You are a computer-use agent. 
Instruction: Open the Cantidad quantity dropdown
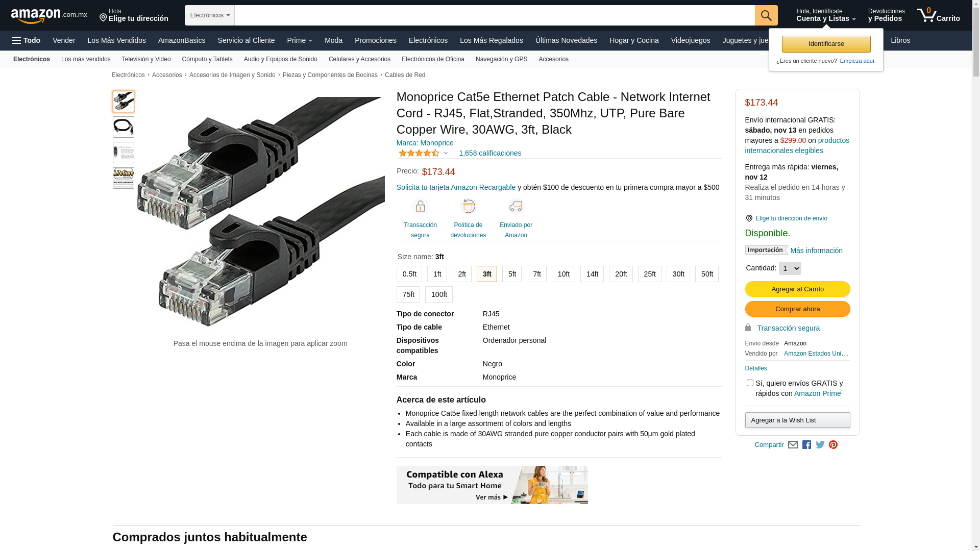pos(790,268)
